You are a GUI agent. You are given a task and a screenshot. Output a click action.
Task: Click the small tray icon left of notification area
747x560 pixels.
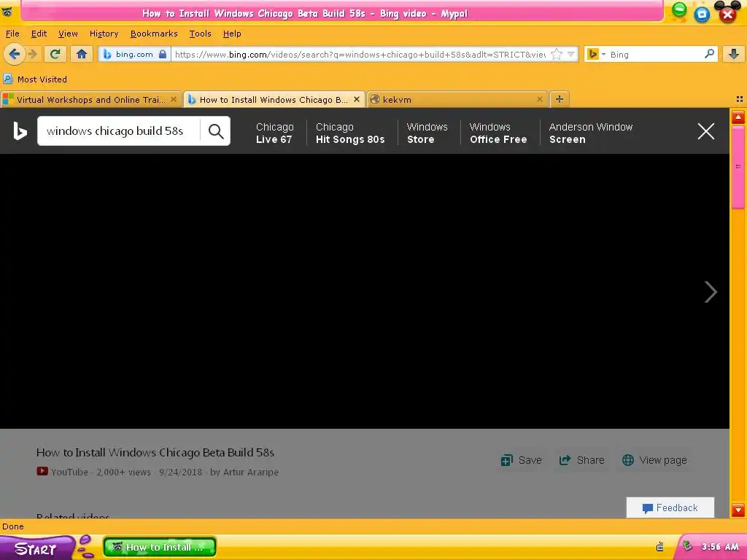pyautogui.click(x=659, y=547)
